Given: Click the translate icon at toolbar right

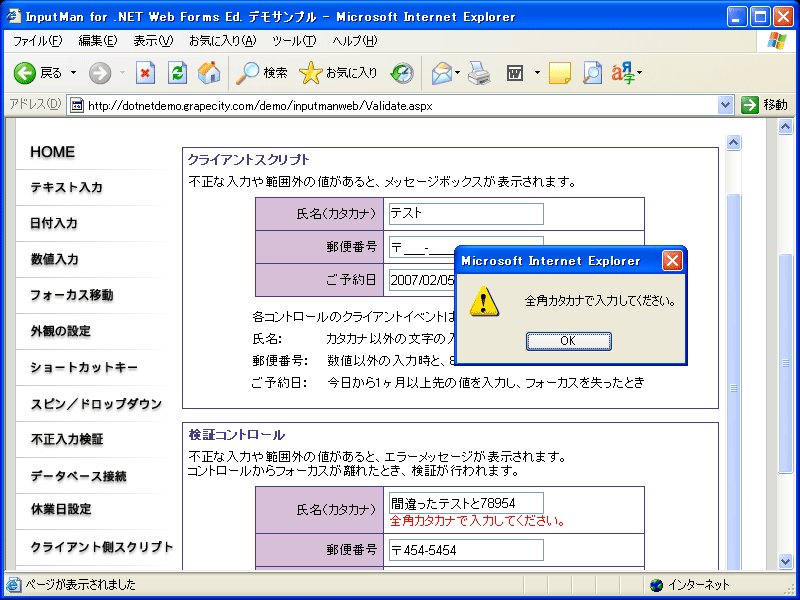Looking at the screenshot, I should (x=621, y=72).
